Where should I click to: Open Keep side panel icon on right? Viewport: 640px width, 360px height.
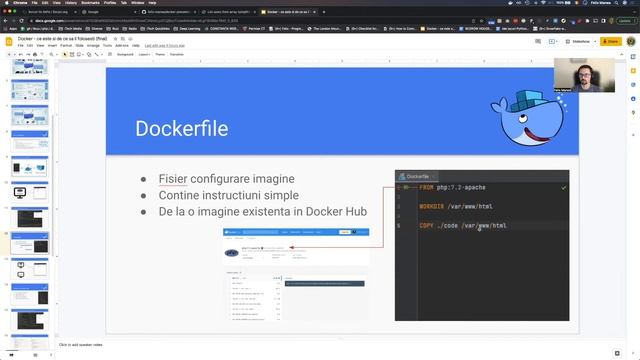point(633,71)
